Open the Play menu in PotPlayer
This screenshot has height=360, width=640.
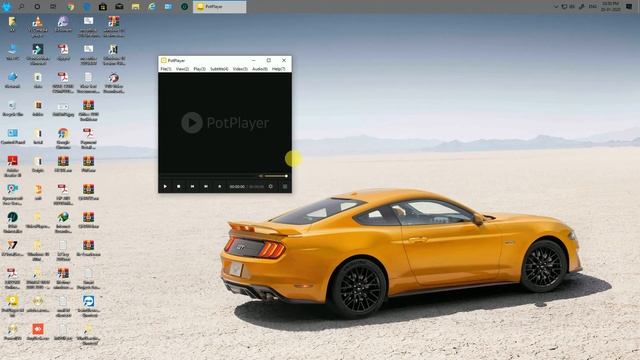tap(199, 69)
